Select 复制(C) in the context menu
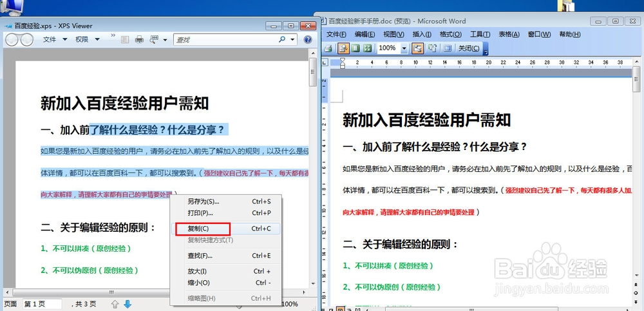The image size is (644, 311). (x=225, y=229)
